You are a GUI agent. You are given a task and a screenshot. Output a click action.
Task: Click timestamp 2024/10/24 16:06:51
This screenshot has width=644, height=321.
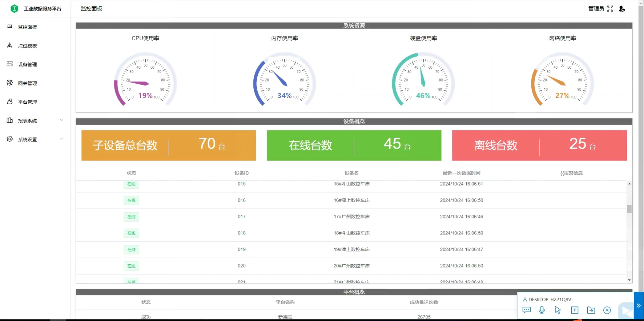click(462, 184)
